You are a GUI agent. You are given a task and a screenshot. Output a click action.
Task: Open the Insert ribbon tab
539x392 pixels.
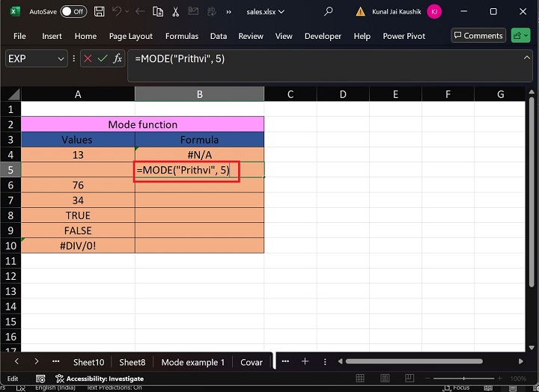pos(52,36)
